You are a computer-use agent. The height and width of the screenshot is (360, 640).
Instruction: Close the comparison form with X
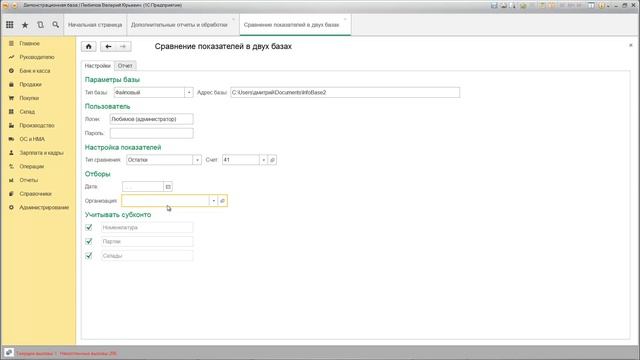(631, 45)
